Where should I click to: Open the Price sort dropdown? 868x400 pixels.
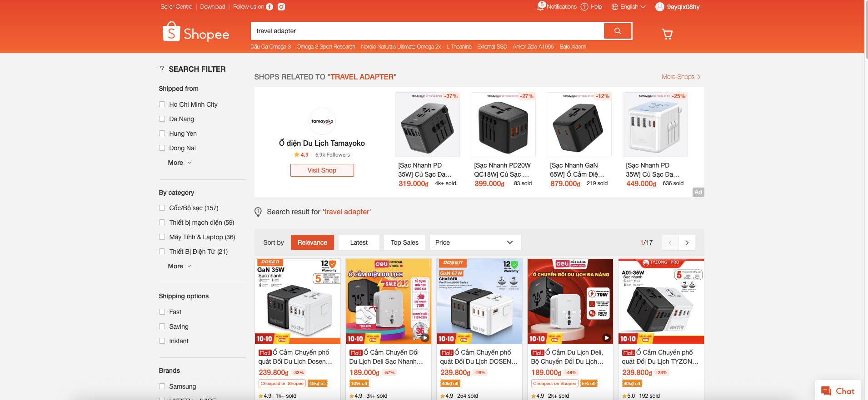[x=475, y=242]
